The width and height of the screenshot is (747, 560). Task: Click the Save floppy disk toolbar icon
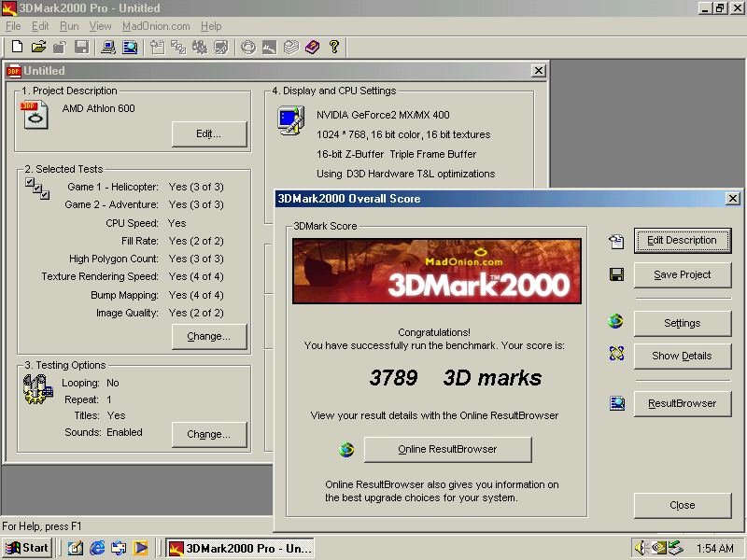82,47
